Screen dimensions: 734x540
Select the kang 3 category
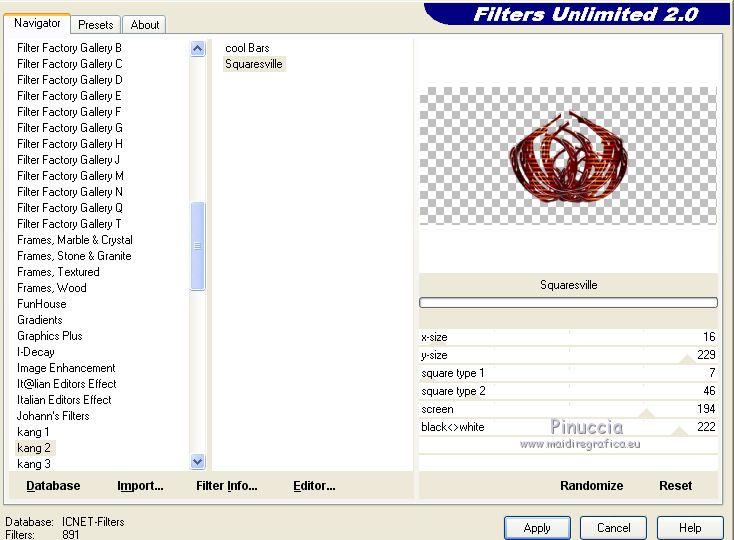click(34, 464)
